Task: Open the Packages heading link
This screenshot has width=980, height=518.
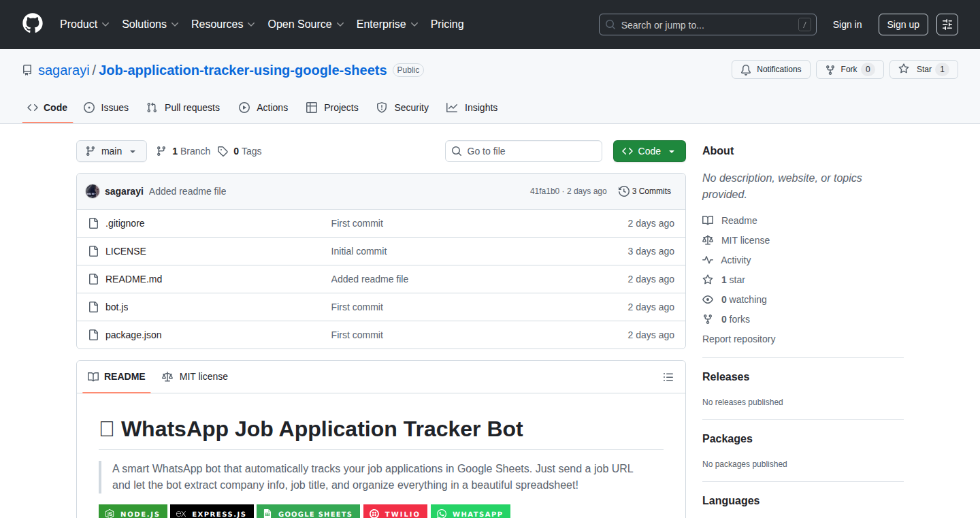Action: (x=728, y=438)
